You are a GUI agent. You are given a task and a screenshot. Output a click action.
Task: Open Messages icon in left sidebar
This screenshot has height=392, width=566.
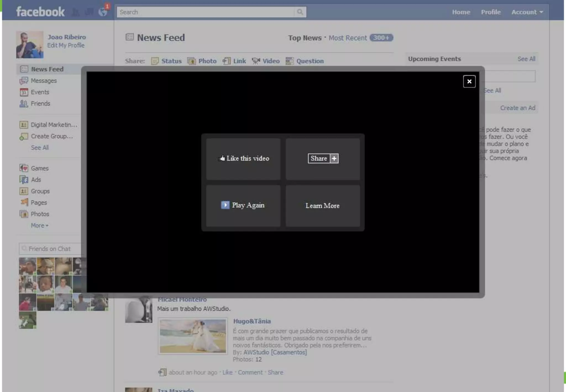pyautogui.click(x=24, y=81)
